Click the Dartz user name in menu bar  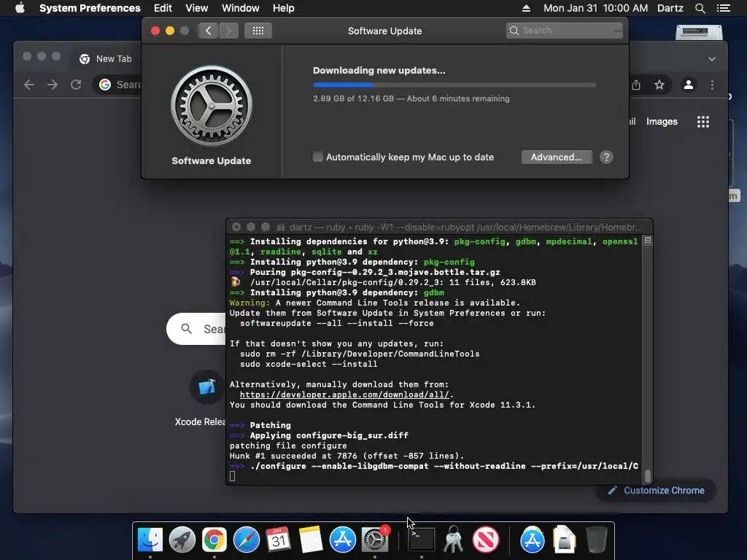coord(670,8)
